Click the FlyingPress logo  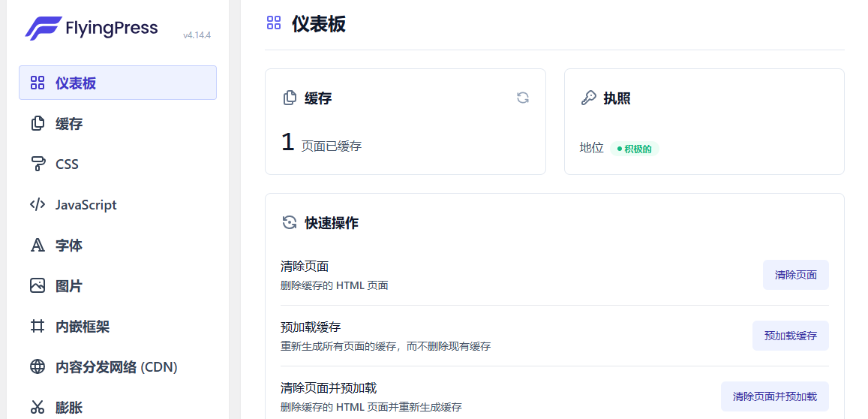tap(91, 29)
